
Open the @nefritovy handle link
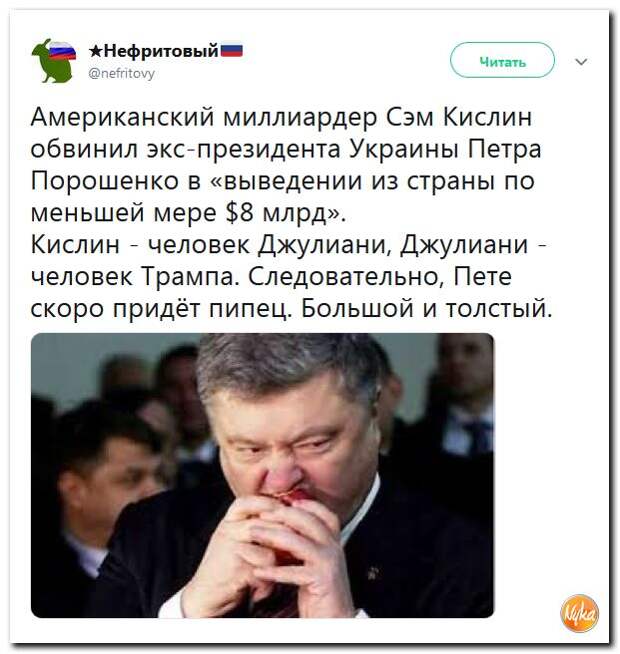pyautogui.click(x=122, y=73)
